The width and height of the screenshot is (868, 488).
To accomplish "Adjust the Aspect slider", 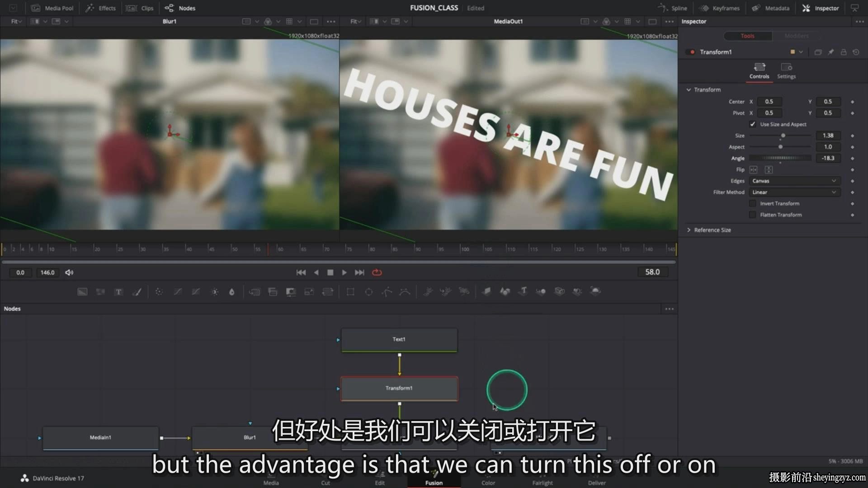I will coord(780,147).
